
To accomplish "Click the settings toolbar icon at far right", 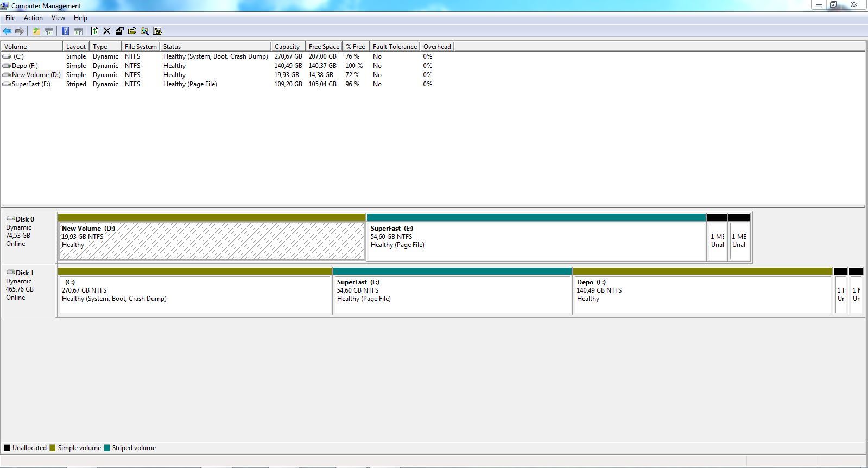I will 157,31.
